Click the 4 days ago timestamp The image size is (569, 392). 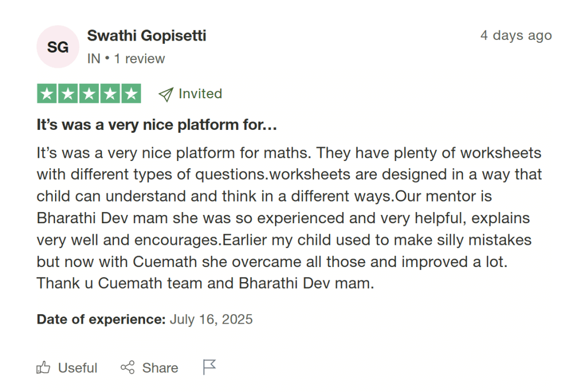[x=516, y=35]
